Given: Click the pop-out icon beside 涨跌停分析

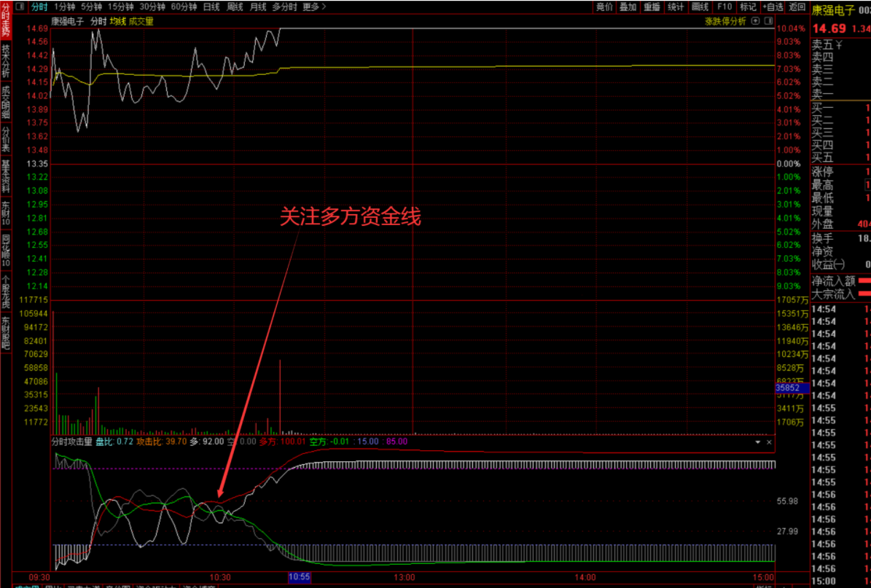Looking at the screenshot, I should click(x=755, y=21).
